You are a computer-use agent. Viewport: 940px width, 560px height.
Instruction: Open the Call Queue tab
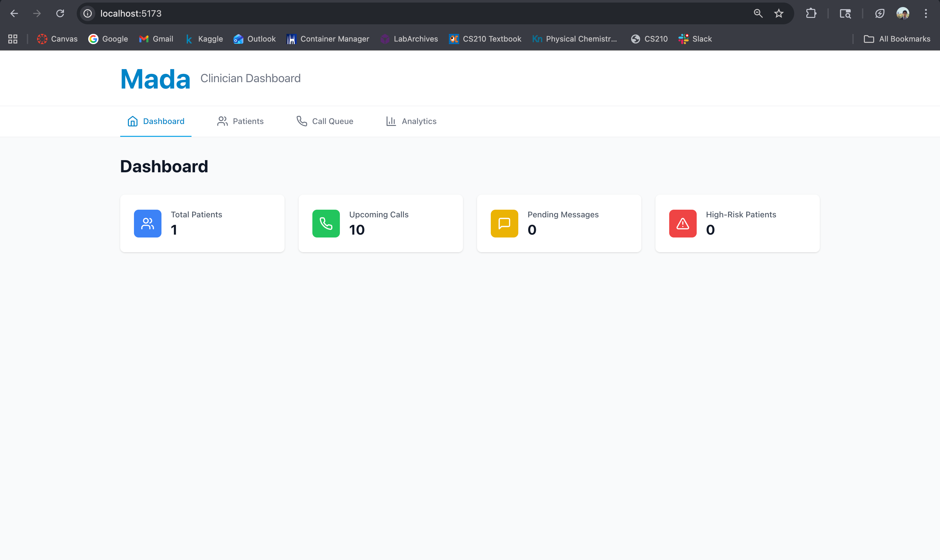pos(325,121)
